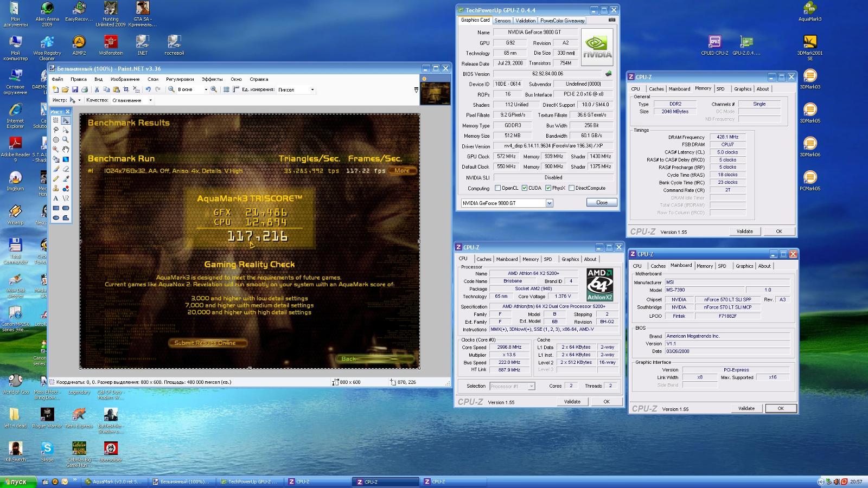The image size is (868, 488).
Task: Open the SPD tab in CPU-Z Memory window
Action: (720, 89)
